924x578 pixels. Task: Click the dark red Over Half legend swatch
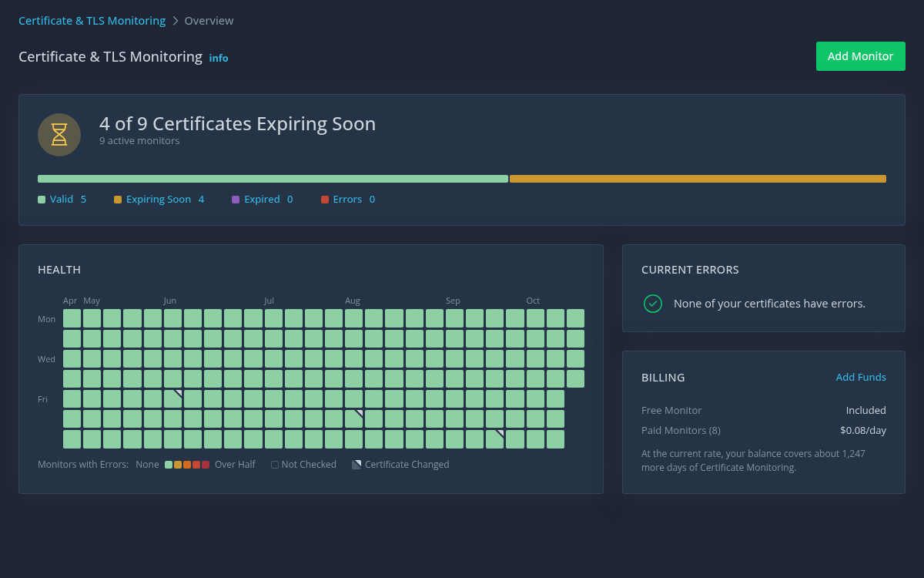206,465
